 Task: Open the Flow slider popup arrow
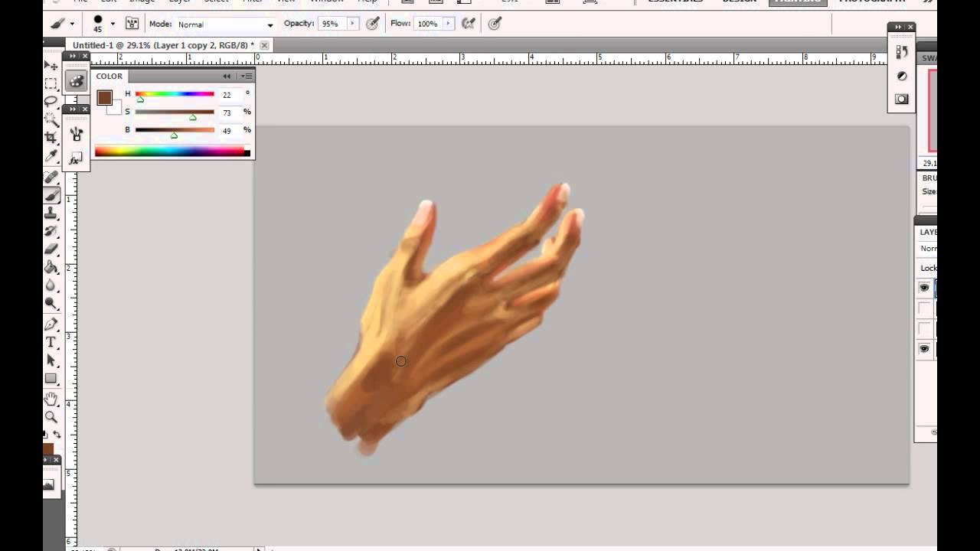(450, 24)
